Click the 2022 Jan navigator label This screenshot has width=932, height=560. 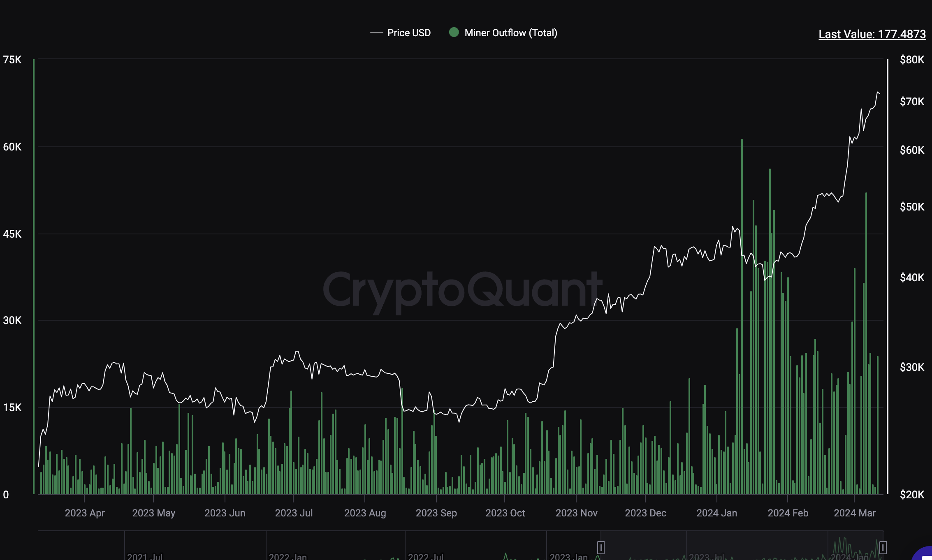tap(287, 556)
